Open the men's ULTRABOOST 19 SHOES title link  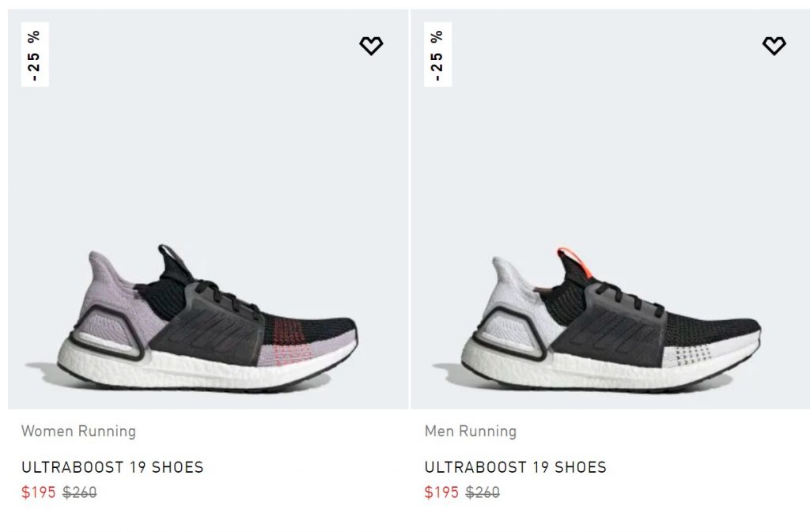pos(516,467)
